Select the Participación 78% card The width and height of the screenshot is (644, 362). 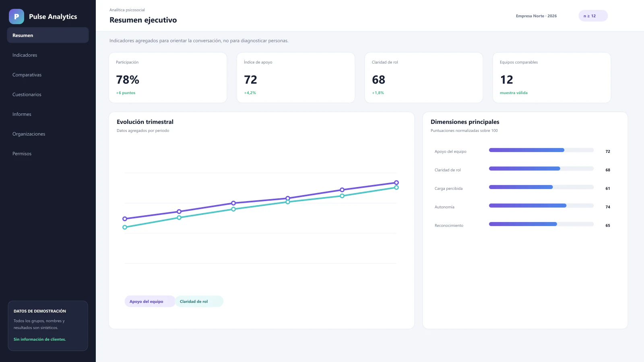click(x=168, y=78)
